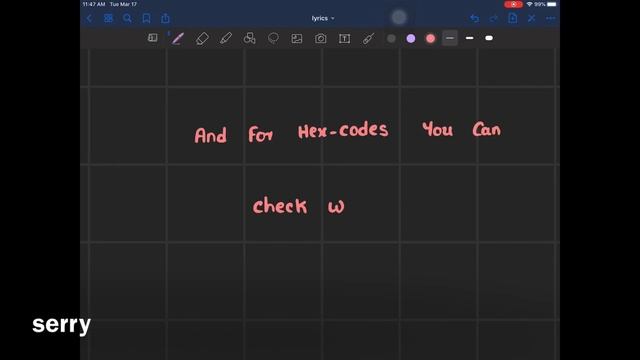Select the thinnest stroke width

pyautogui.click(x=450, y=38)
